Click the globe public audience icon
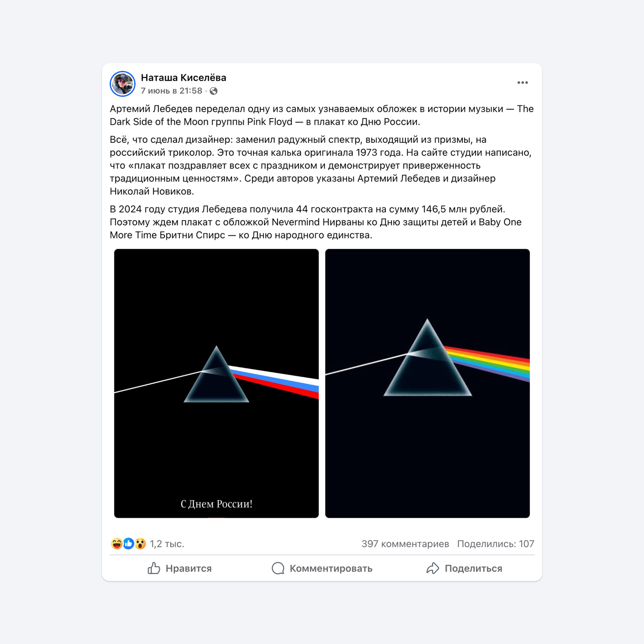This screenshot has width=644, height=644. [x=214, y=91]
